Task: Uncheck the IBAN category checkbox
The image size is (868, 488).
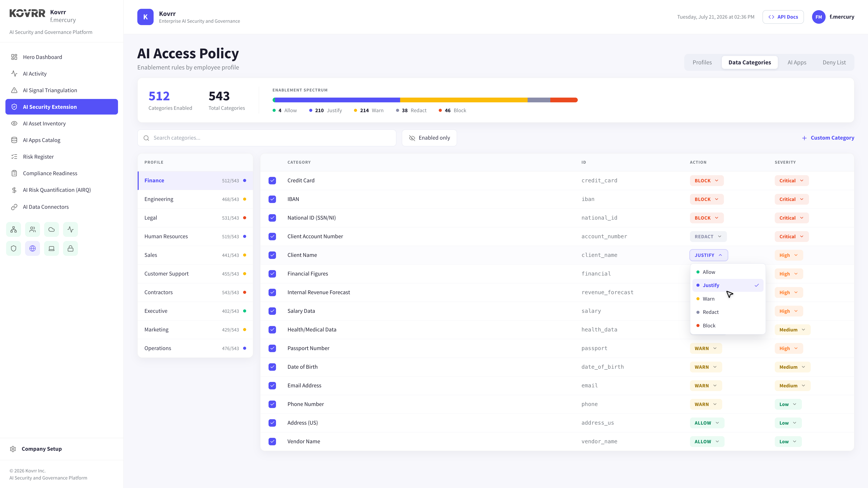Action: pos(272,199)
